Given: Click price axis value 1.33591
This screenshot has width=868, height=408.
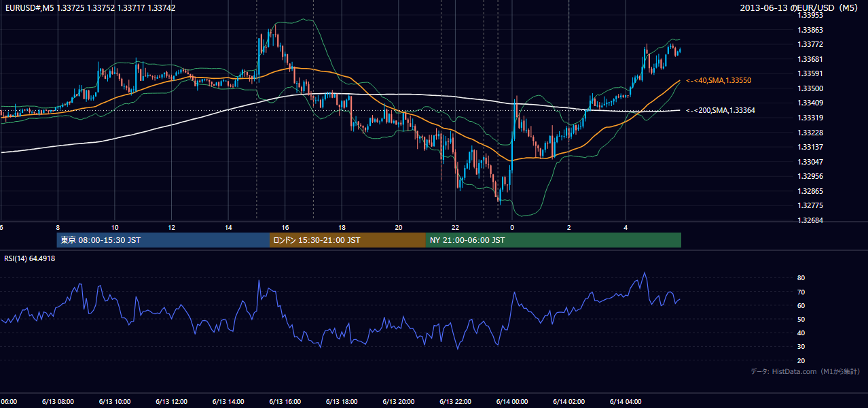Looking at the screenshot, I should tap(810, 73).
